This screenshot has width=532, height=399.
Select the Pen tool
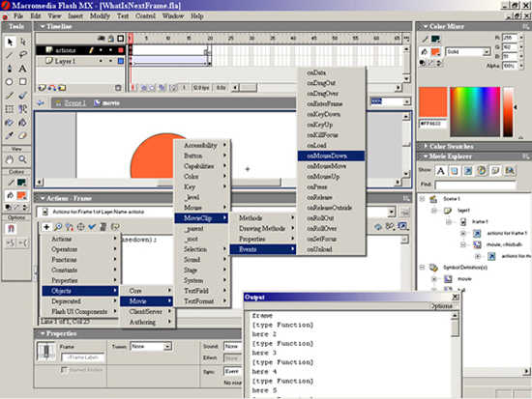pyautogui.click(x=10, y=69)
